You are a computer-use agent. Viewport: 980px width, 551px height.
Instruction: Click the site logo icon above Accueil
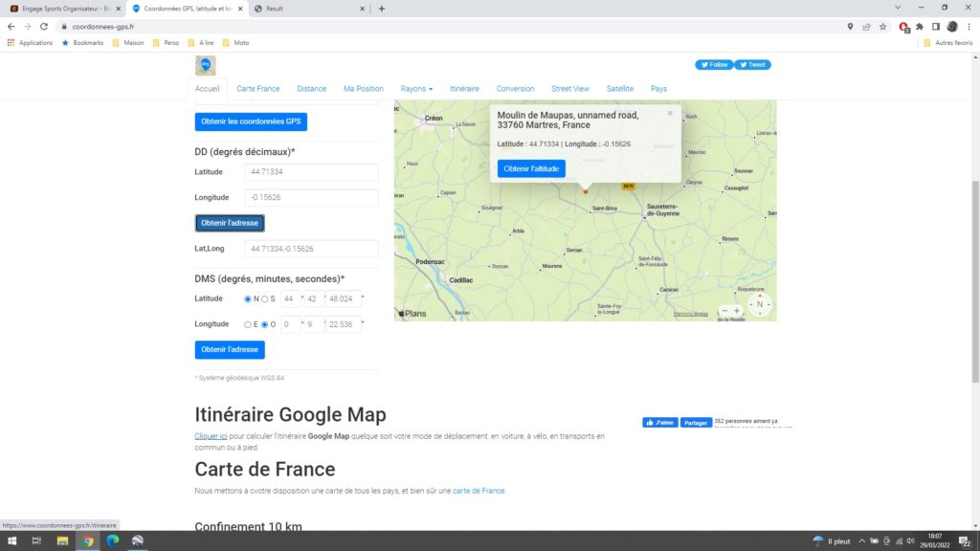(x=205, y=65)
